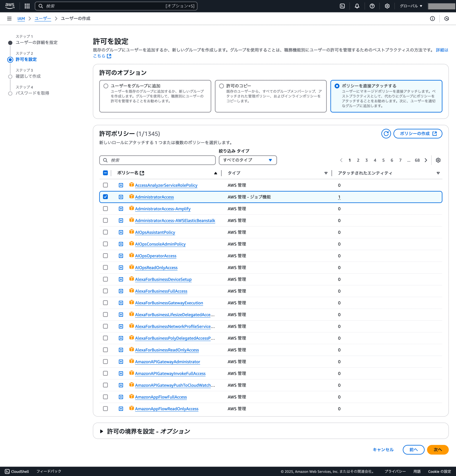This screenshot has height=476, width=456.
Task: Expand AmazonAPIGatewayInvokeFullAccess details
Action: pos(121,374)
